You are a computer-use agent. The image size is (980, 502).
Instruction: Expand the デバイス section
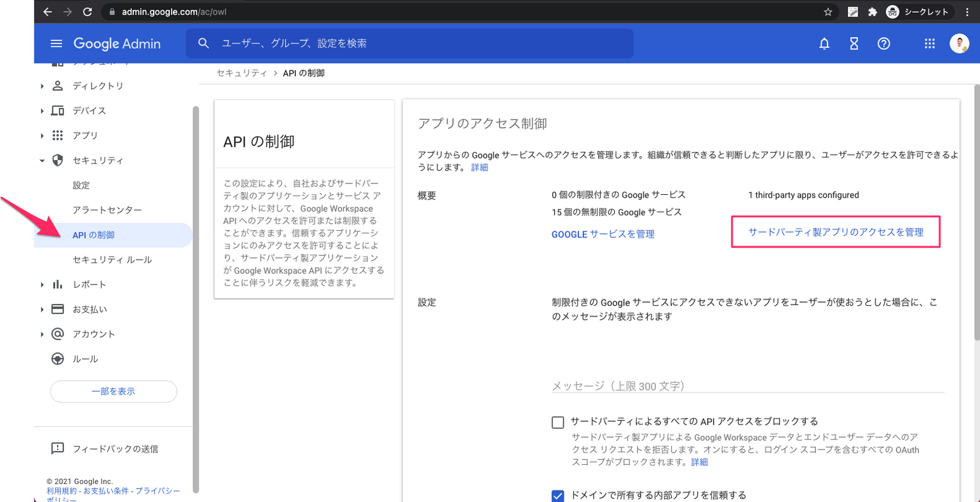click(x=42, y=111)
